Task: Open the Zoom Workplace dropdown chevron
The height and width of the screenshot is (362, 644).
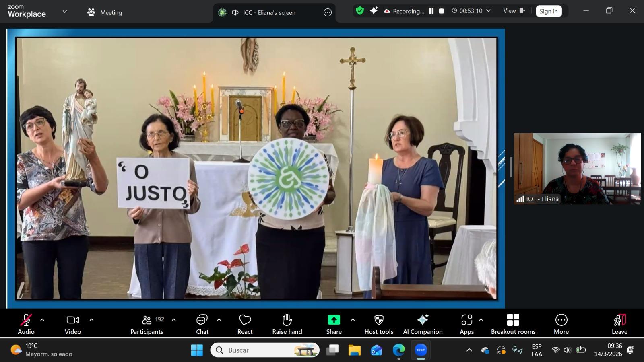Action: tap(64, 12)
